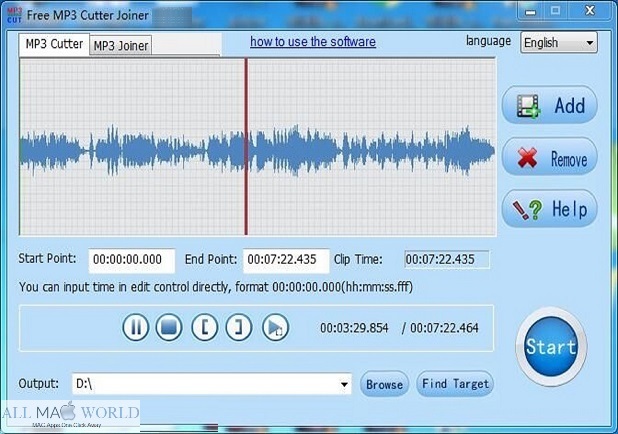Open the language dropdown
This screenshot has width=618, height=434.
point(558,43)
